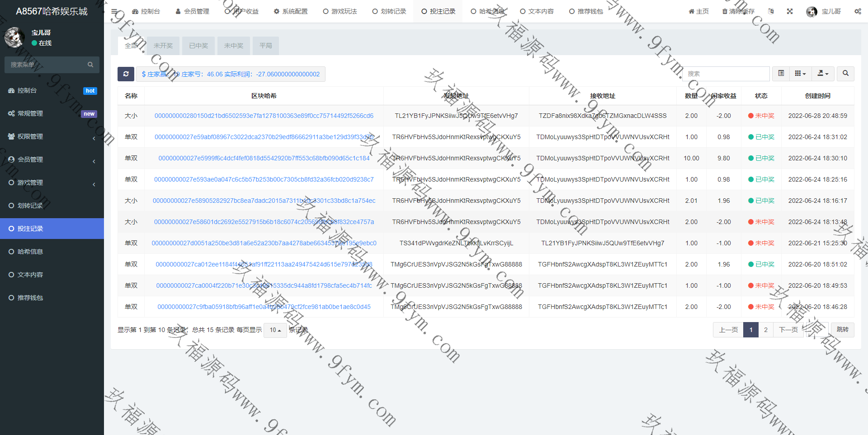Image resolution: width=868 pixels, height=435 pixels.
Task: Open settings gears icon at top right
Action: pyautogui.click(x=858, y=11)
